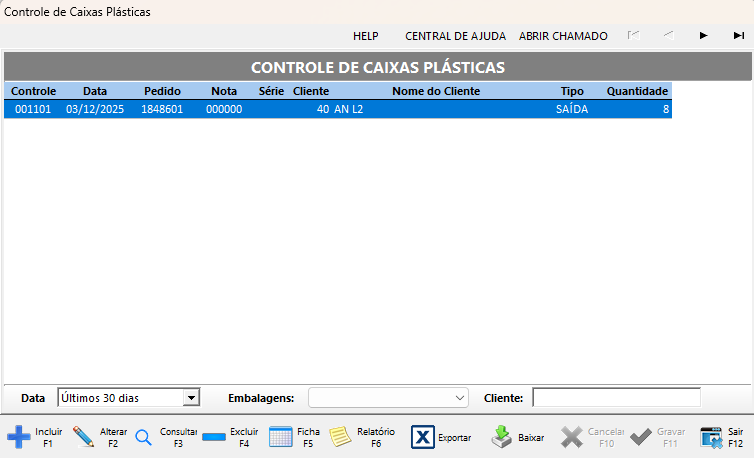Open the HELP menu item

tap(365, 35)
